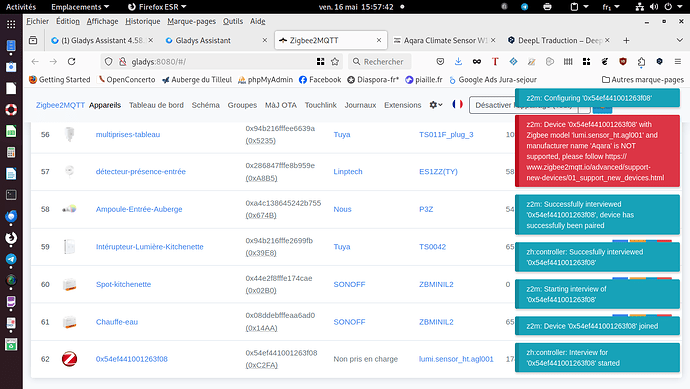Open the Tableau de bord page
Viewport: 690px width, 389px height.
tap(156, 105)
